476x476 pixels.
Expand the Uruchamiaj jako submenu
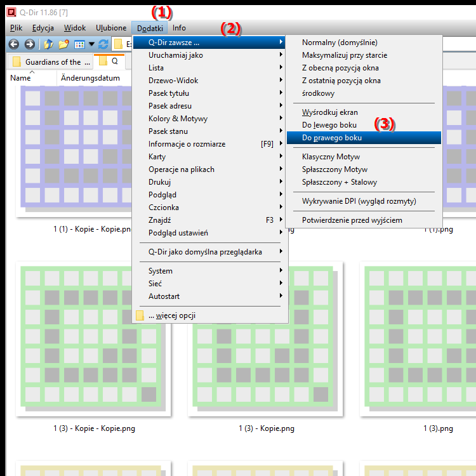[209, 55]
